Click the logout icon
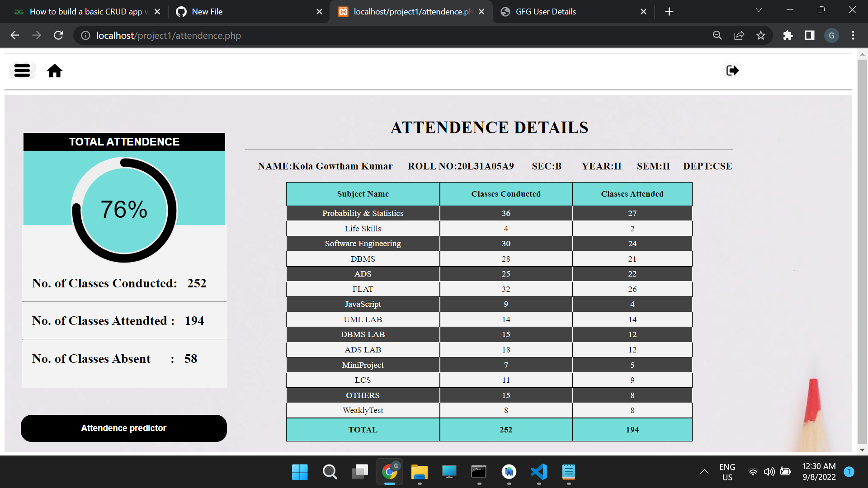The width and height of the screenshot is (868, 488). point(732,70)
